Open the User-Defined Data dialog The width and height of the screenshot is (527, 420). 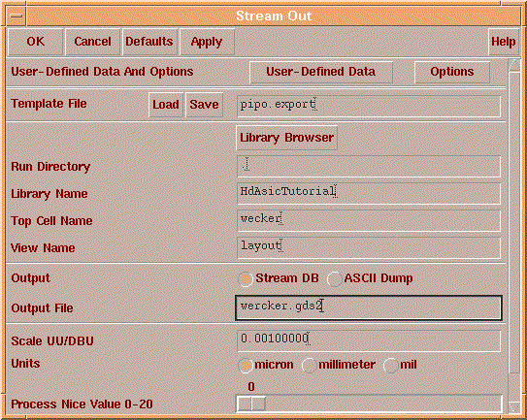pyautogui.click(x=321, y=72)
